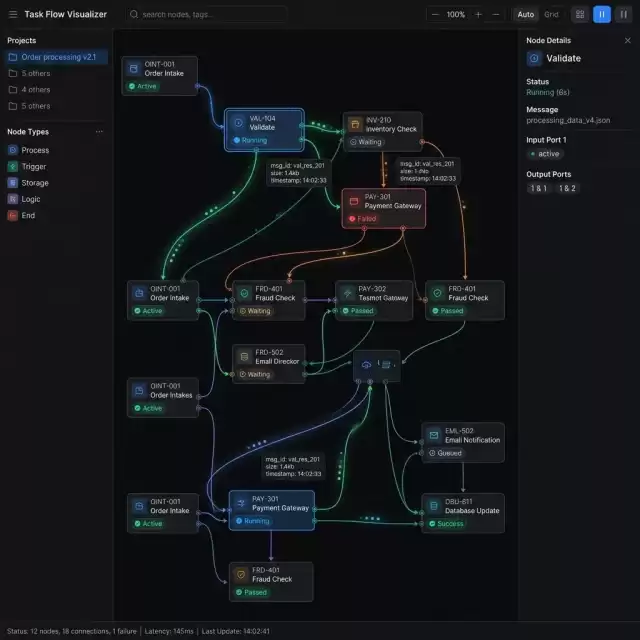This screenshot has height=640, width=640.
Task: Click the Waiting status on Inventory Check
Action: tap(366, 142)
